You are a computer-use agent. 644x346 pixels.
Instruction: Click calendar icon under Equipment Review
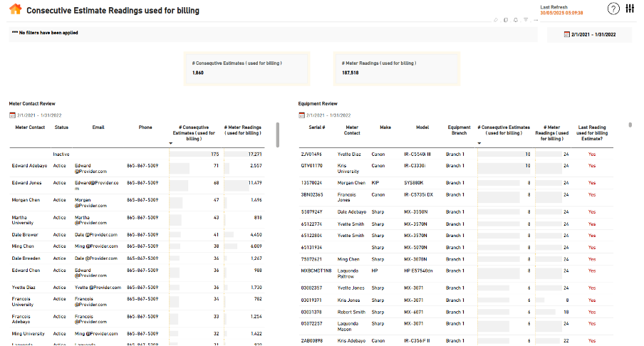click(301, 115)
